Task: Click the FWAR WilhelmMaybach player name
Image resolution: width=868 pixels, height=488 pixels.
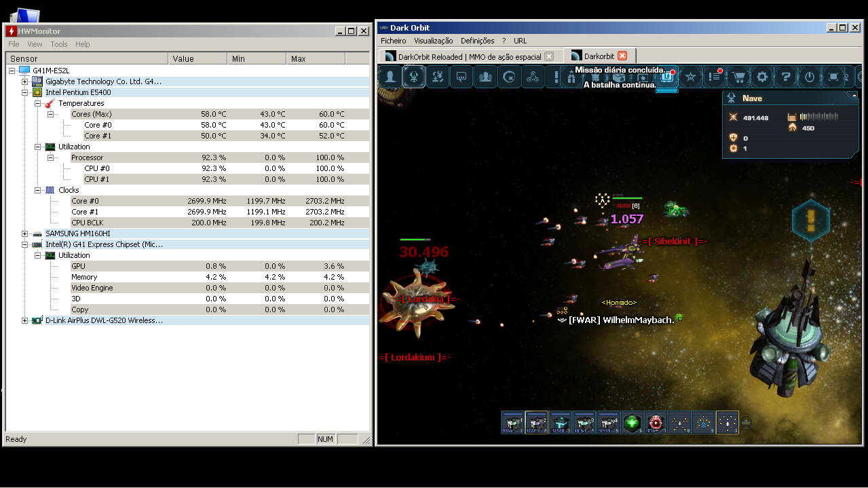Action: pyautogui.click(x=621, y=320)
